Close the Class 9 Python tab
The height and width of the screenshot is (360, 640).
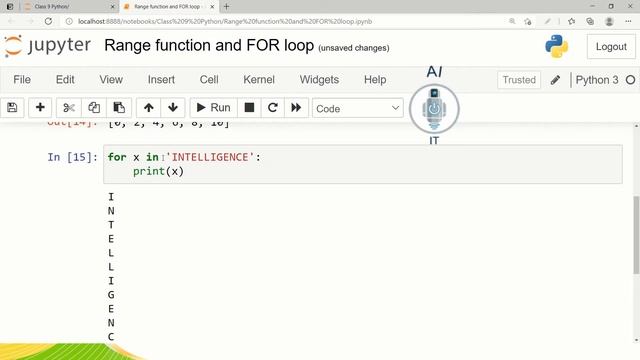[x=113, y=7]
